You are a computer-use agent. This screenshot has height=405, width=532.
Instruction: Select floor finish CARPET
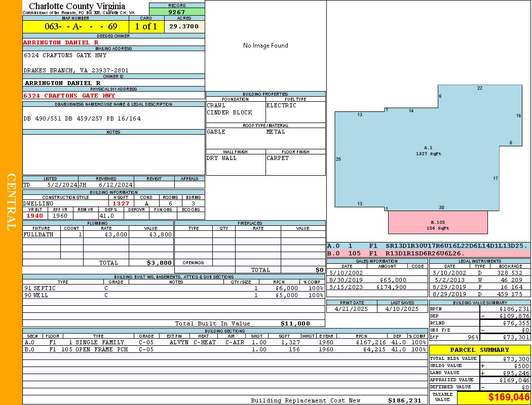(x=278, y=158)
